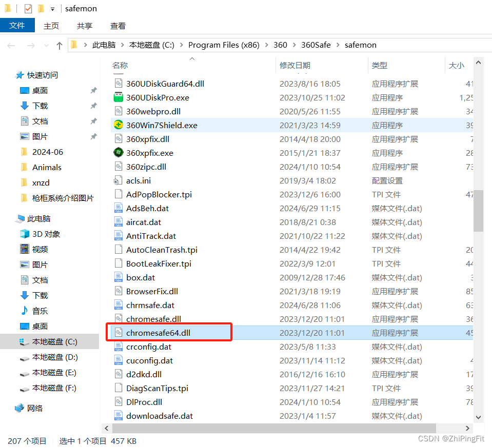Navigate forward with the right arrow
This screenshot has width=492, height=448.
[x=31, y=46]
